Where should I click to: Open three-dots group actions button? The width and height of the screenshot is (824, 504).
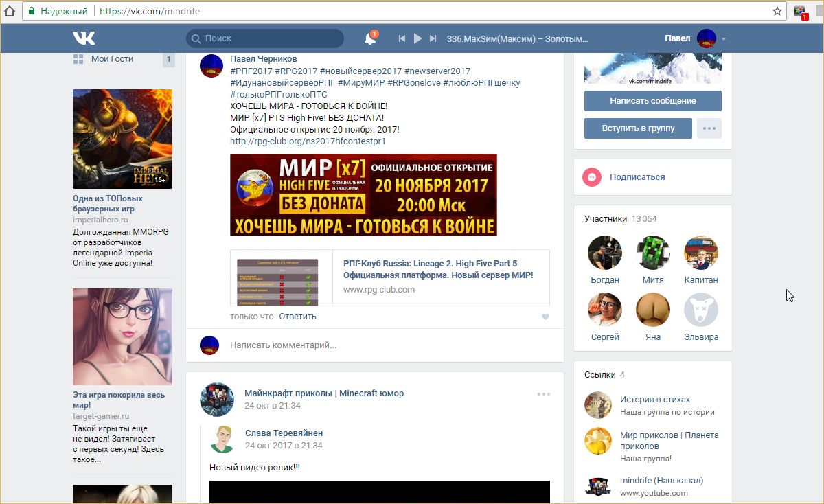[709, 128]
